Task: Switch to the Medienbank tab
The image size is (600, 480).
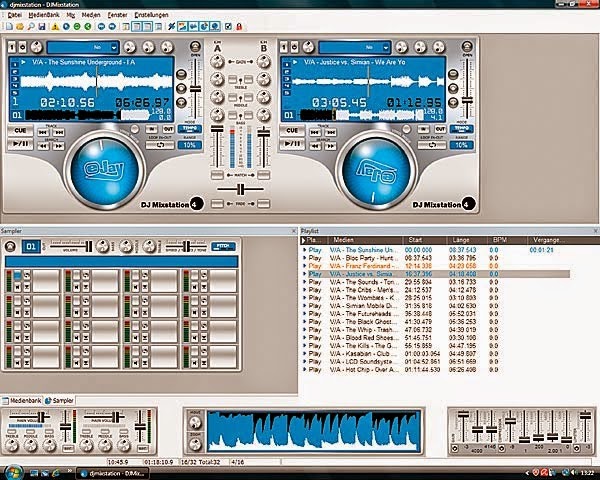Action: 22,400
